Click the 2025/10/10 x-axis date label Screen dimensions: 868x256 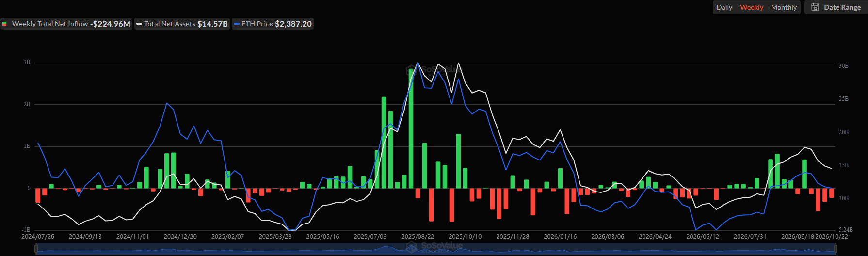pyautogui.click(x=466, y=237)
